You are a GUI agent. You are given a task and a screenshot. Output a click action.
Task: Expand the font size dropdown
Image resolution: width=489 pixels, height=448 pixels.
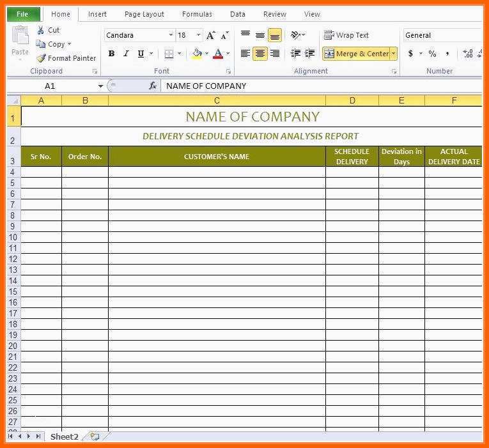199,35
